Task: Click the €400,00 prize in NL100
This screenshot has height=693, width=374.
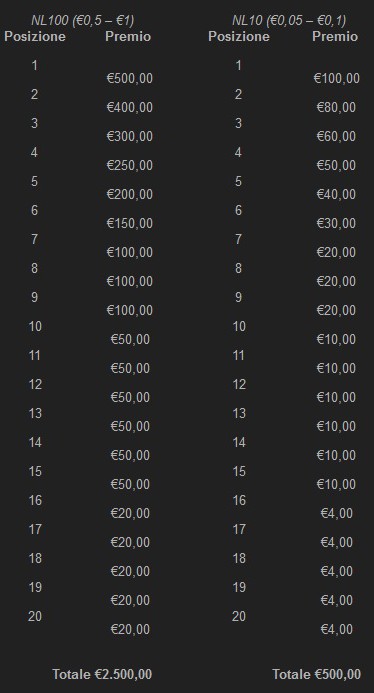Action: click(130, 107)
